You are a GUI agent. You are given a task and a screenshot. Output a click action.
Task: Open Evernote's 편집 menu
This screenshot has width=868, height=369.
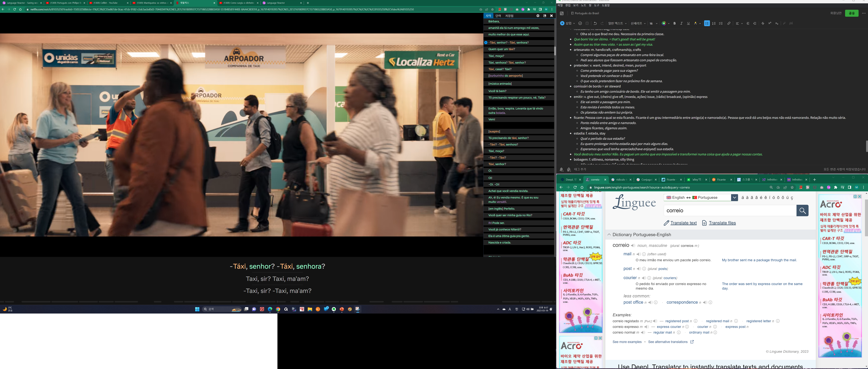tap(568, 5)
